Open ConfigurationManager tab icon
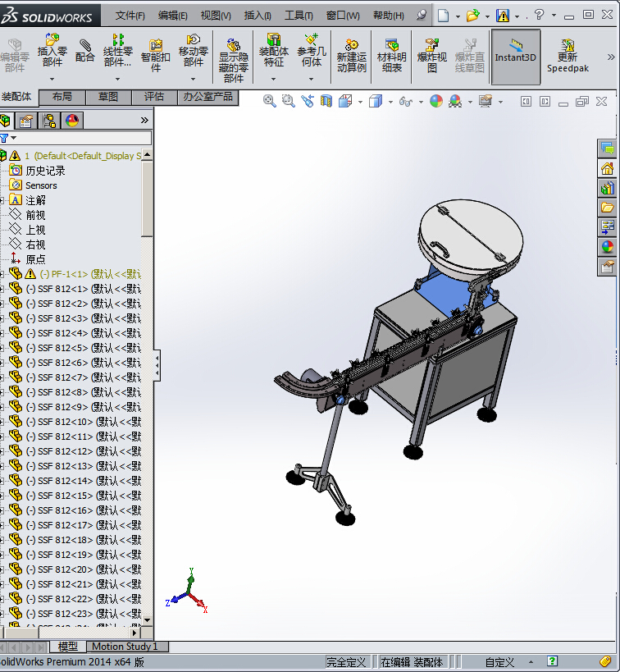The height and width of the screenshot is (672, 620). [x=49, y=121]
